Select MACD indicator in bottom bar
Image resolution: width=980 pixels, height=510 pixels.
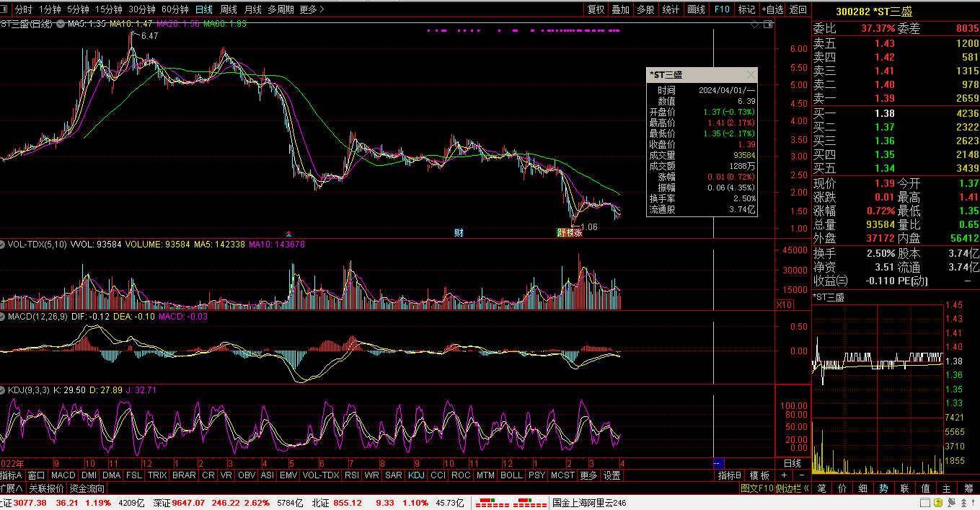pos(63,476)
